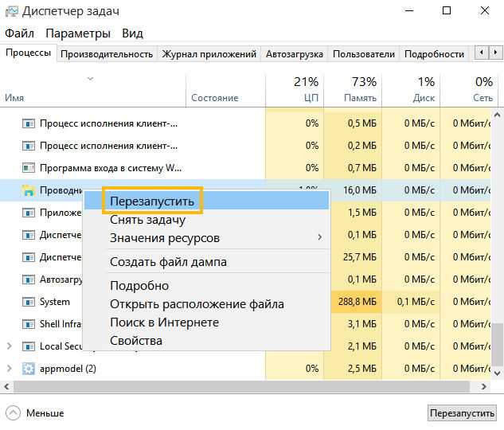Click the horizontal scrollbar thumb
The width and height of the screenshot is (504, 430).
pyautogui.click(x=242, y=387)
